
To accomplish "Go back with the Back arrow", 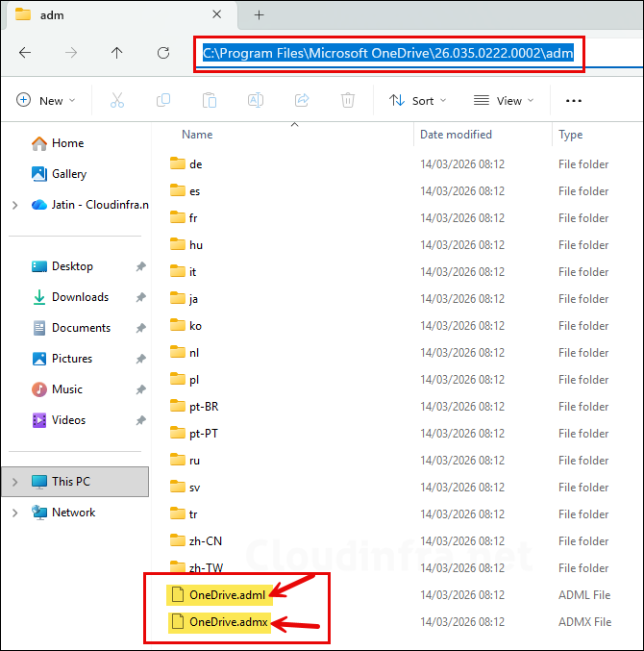I will [25, 53].
